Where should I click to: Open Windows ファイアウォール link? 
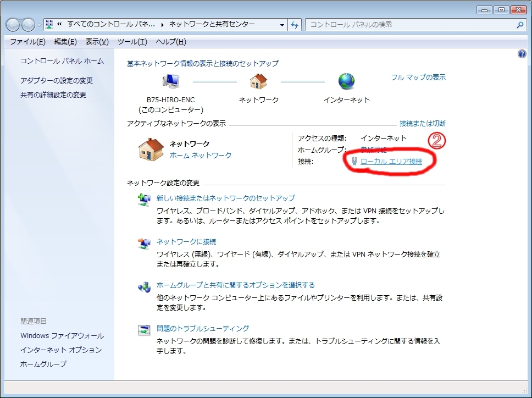(62, 336)
